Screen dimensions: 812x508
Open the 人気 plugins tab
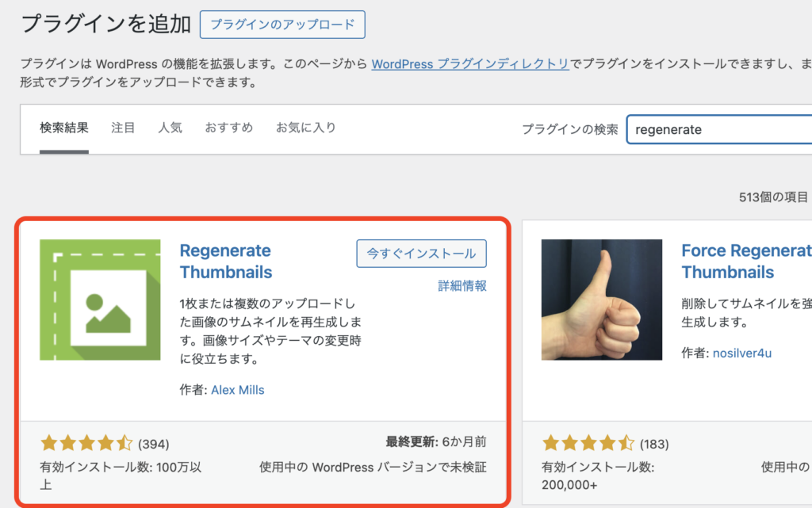[x=170, y=128]
